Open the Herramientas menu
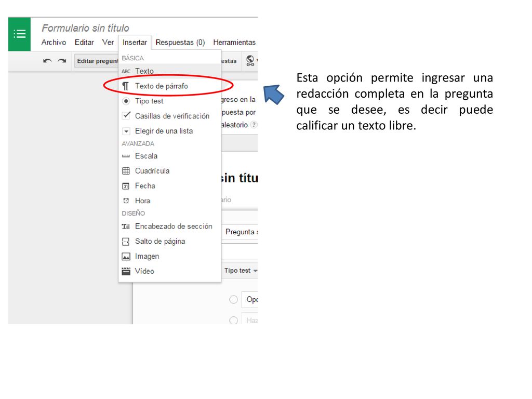Image resolution: width=532 pixels, height=399 pixels. click(x=234, y=43)
